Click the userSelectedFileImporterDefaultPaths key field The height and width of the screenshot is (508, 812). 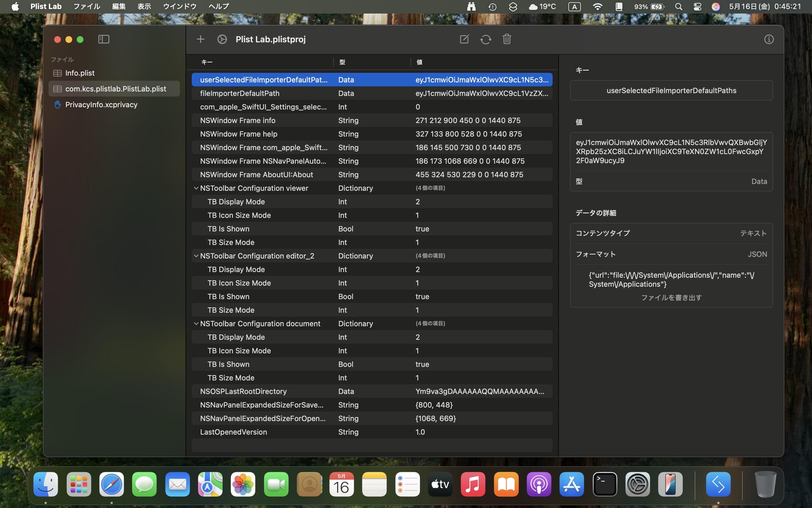[671, 90]
